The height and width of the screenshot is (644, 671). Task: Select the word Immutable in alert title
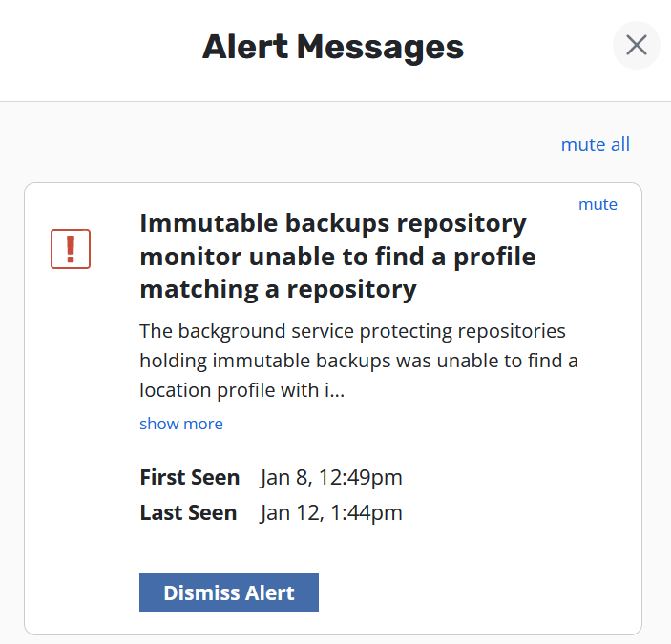tap(199, 223)
